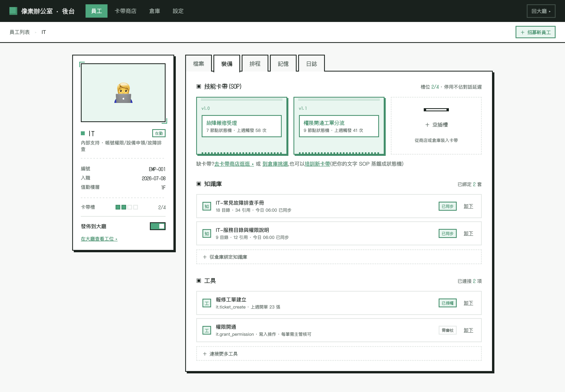Follow the 培訓新卡帶 link
This screenshot has width=565, height=392.
coord(317,164)
